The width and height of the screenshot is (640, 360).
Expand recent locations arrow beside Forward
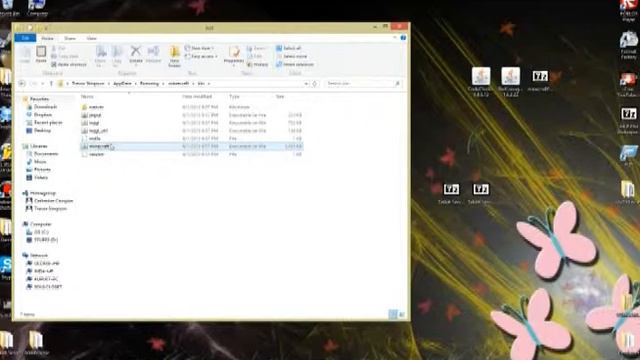coord(43,84)
